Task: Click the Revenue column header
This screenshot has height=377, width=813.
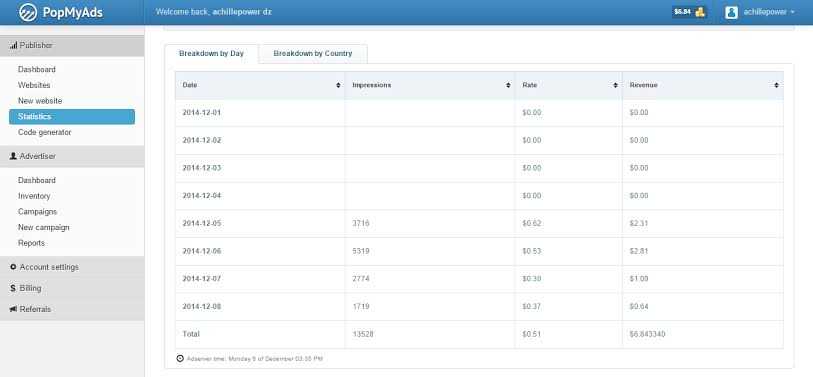Action: click(703, 85)
